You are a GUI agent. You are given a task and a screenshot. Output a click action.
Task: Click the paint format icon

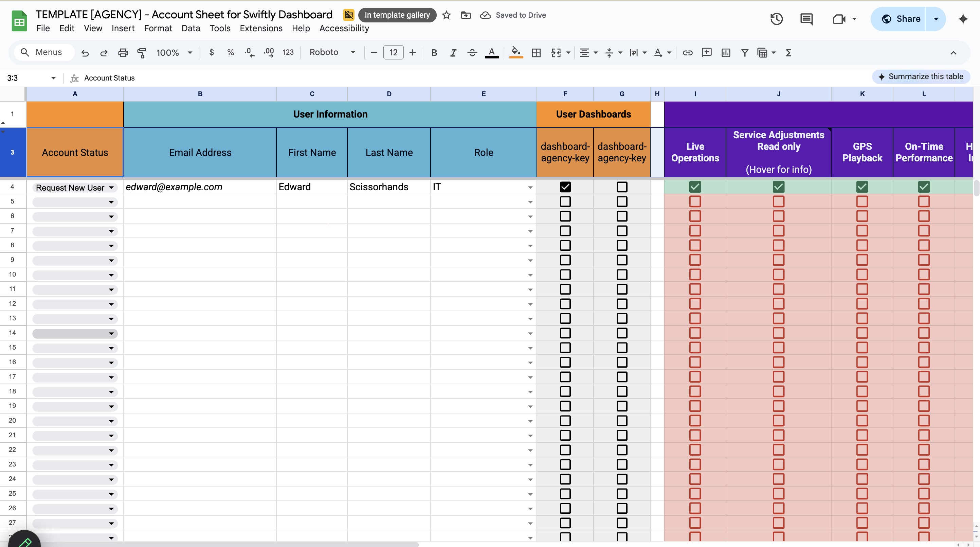coord(142,53)
